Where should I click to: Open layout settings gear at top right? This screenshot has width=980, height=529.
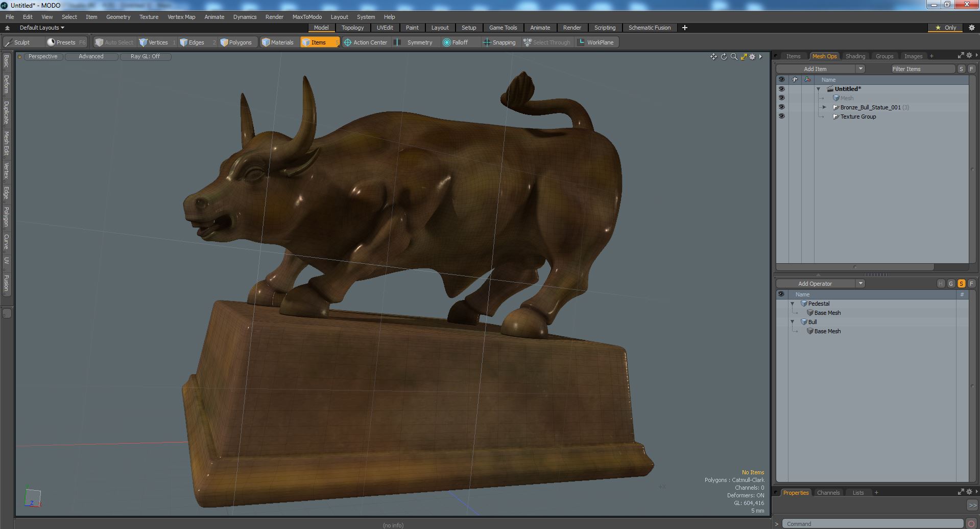pos(972,28)
